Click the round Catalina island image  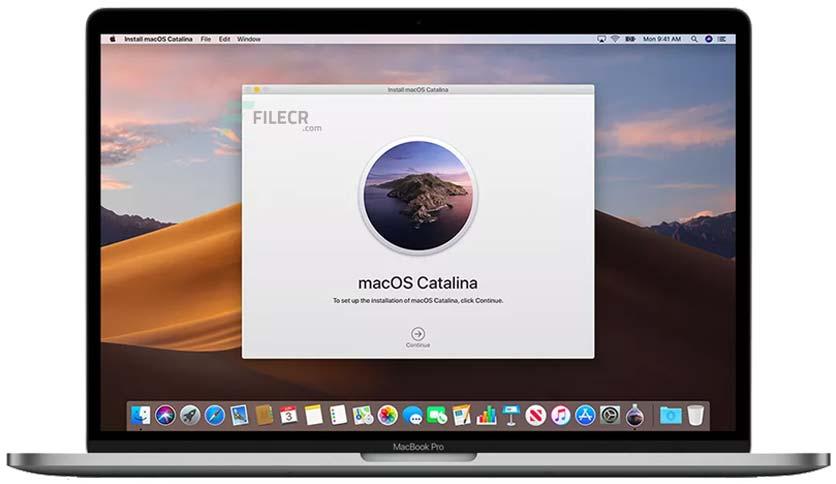coord(418,196)
